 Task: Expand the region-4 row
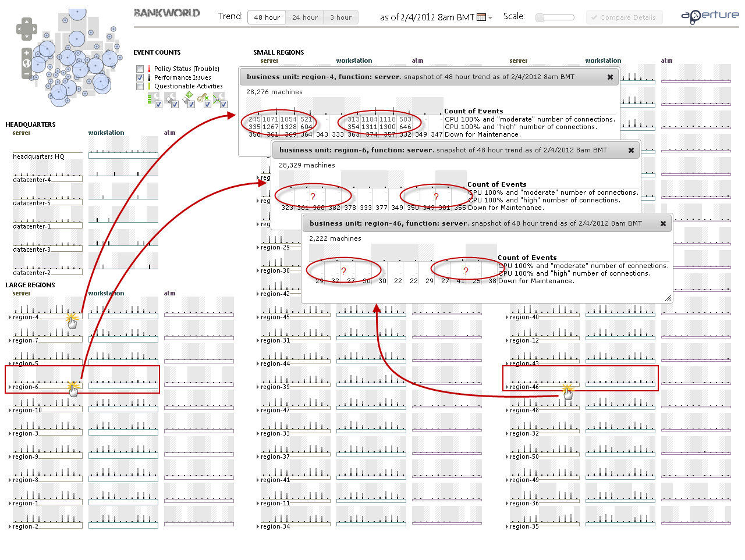10,318
